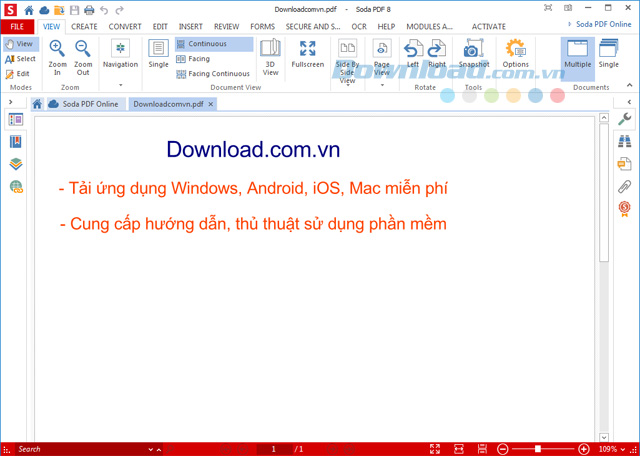
Task: Open the 3D View mode
Action: [x=270, y=58]
